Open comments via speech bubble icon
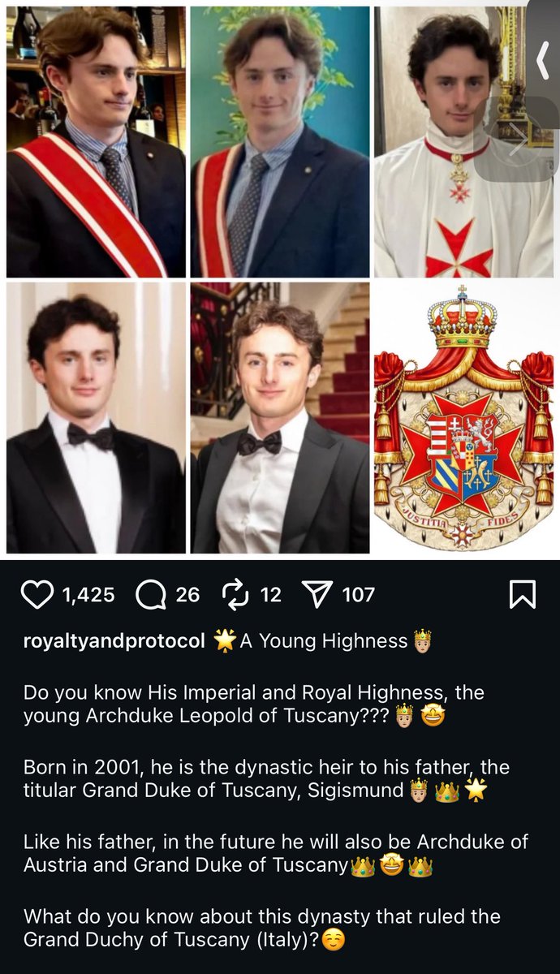The height and width of the screenshot is (974, 560). click(x=151, y=595)
